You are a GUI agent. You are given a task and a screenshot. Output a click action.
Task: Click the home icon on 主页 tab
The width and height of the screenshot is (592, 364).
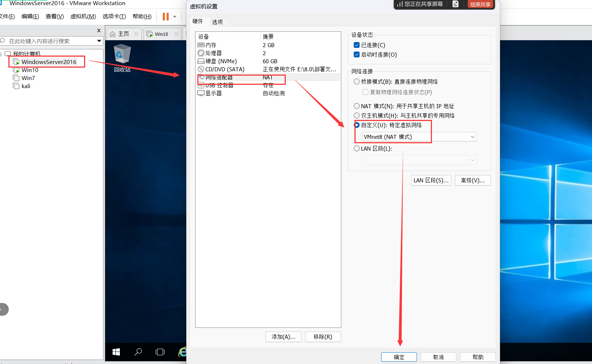(x=113, y=34)
